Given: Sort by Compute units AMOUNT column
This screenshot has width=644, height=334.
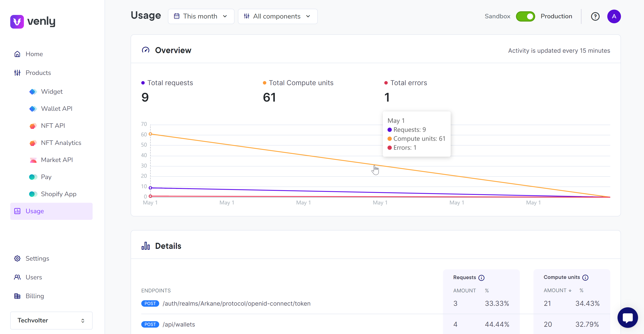Looking at the screenshot, I should click(558, 290).
